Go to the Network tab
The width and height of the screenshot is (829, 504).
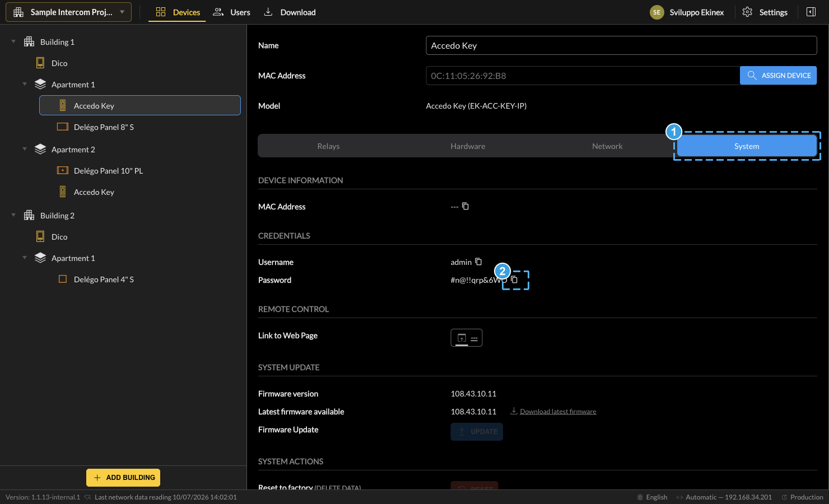coord(607,146)
